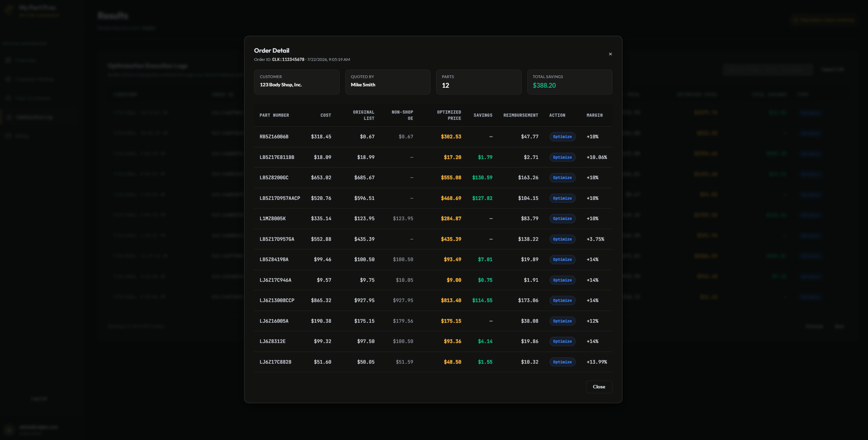
Task: Select the Savings column header
Action: (483, 115)
